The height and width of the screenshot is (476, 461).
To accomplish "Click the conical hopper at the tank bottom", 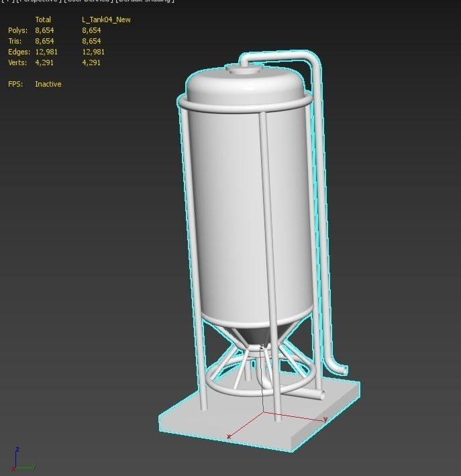I will click(x=258, y=336).
